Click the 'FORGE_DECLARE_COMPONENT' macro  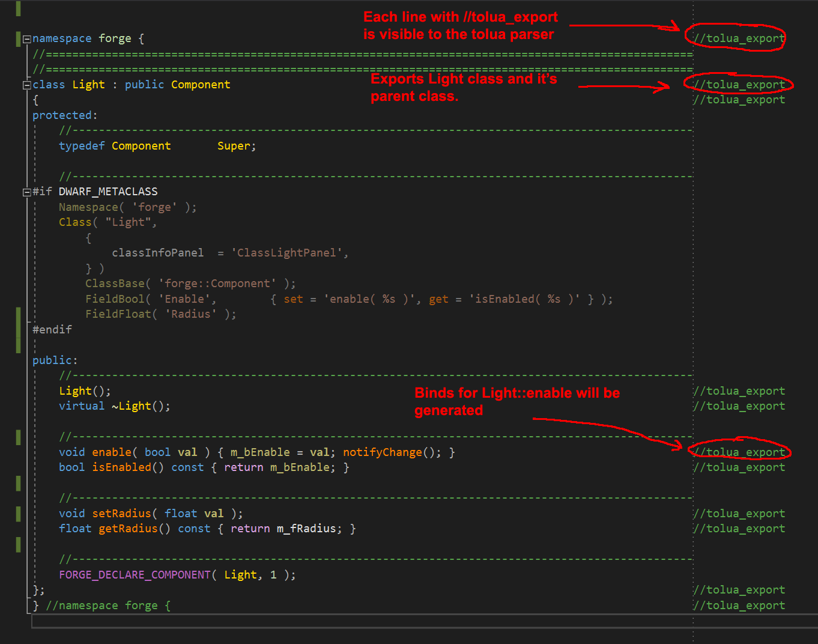tap(135, 575)
